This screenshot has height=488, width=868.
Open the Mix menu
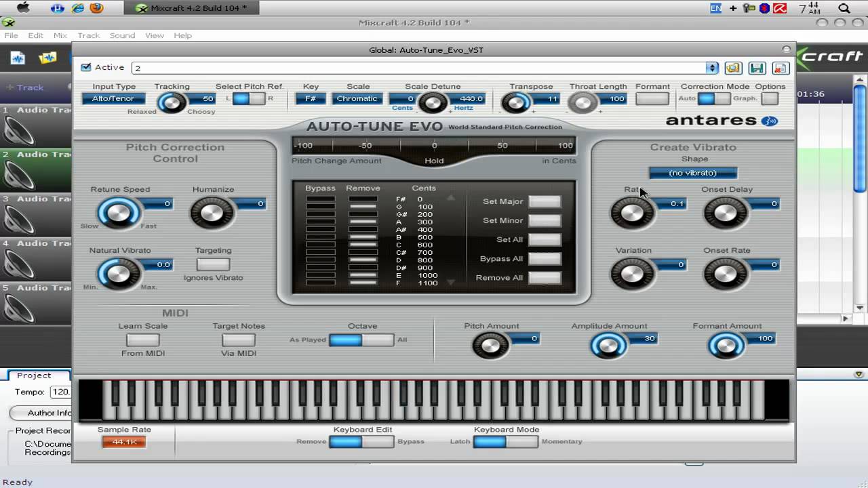point(60,35)
